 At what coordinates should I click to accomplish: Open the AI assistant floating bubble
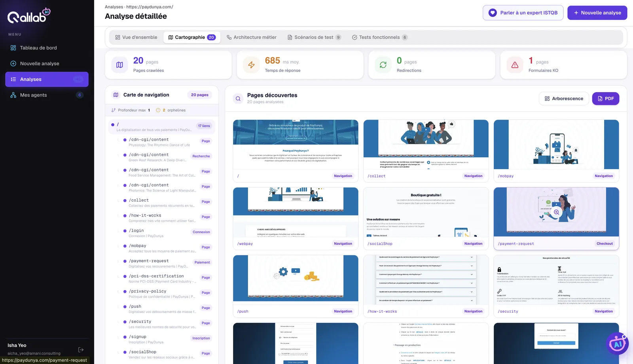[x=617, y=343]
